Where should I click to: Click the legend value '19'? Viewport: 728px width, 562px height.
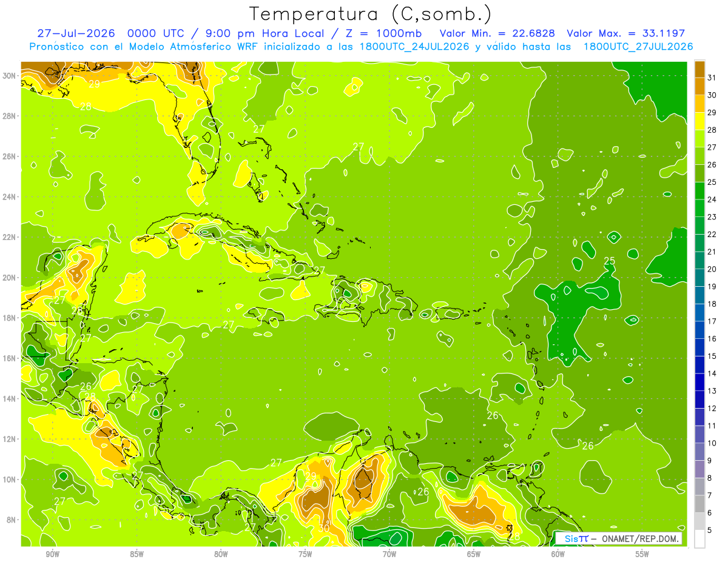coord(712,286)
